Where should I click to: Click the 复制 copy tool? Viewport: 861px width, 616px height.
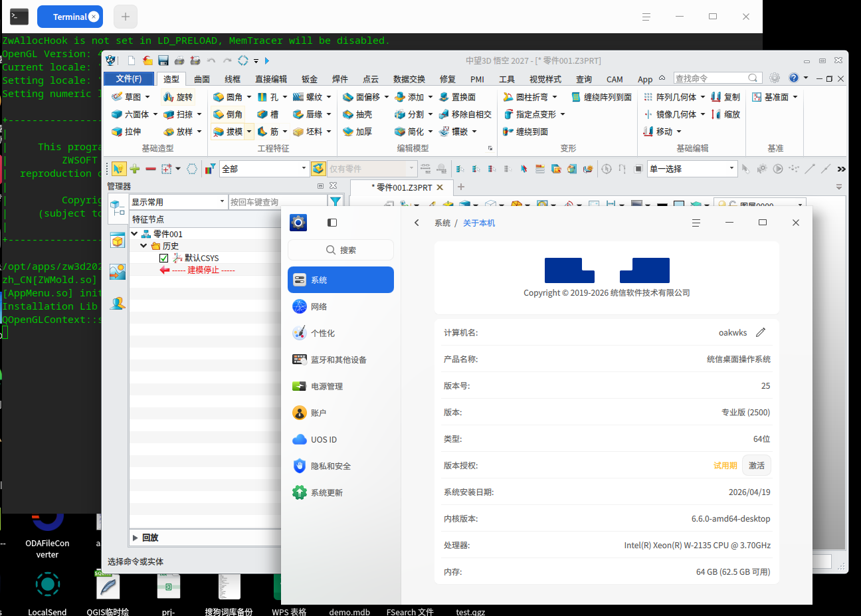(725, 97)
